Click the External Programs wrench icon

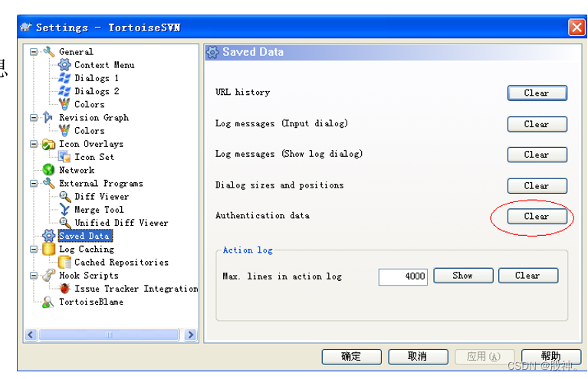(49, 183)
